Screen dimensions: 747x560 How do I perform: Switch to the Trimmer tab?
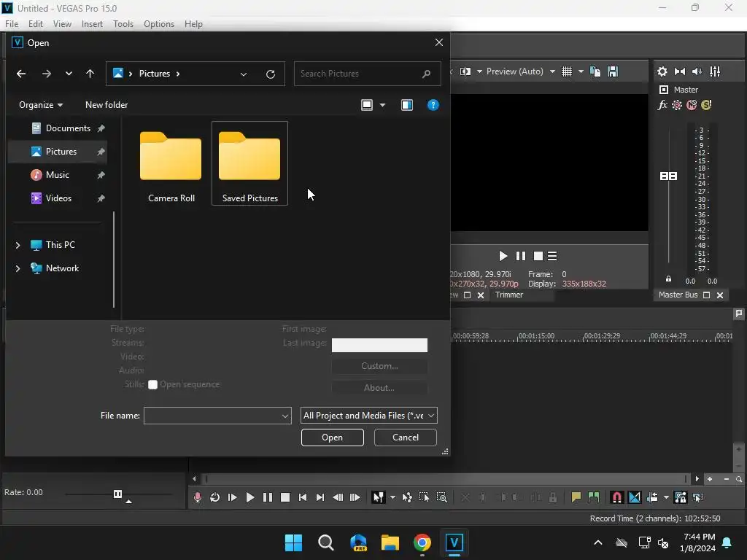(508, 295)
